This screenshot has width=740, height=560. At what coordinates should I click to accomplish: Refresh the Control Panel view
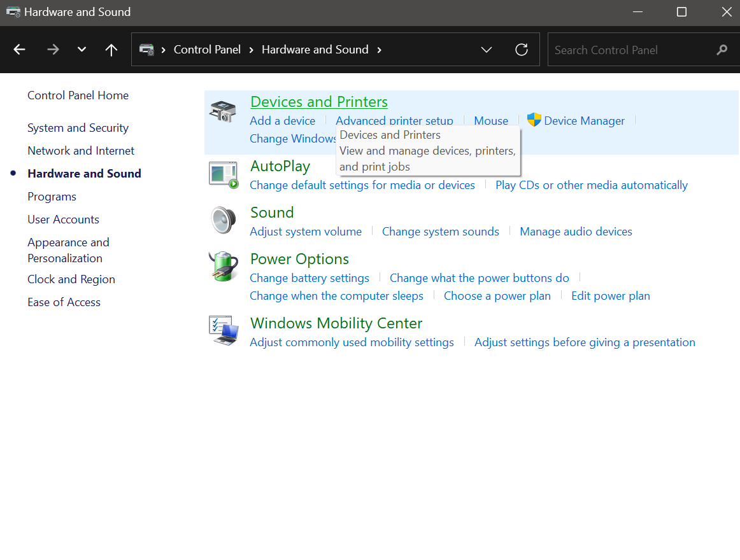point(522,50)
